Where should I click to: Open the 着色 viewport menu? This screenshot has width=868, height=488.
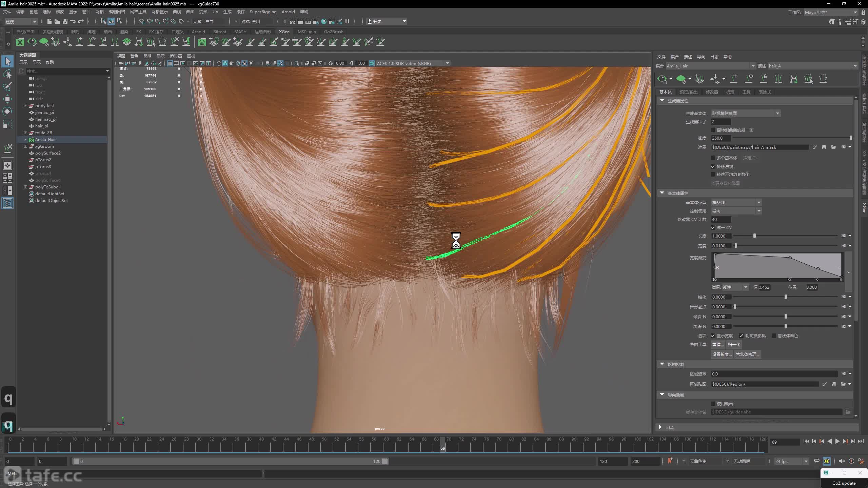pos(134,56)
